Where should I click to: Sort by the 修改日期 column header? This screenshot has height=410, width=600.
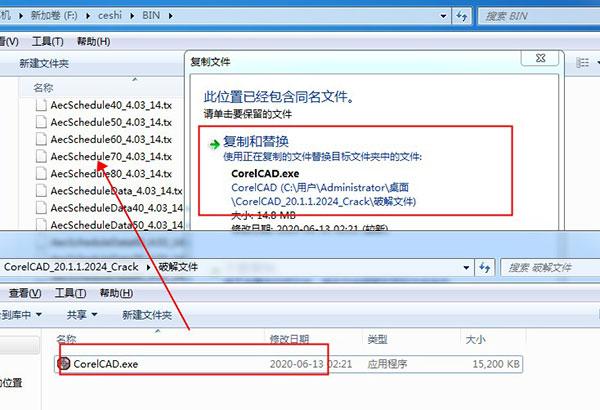[x=289, y=339]
